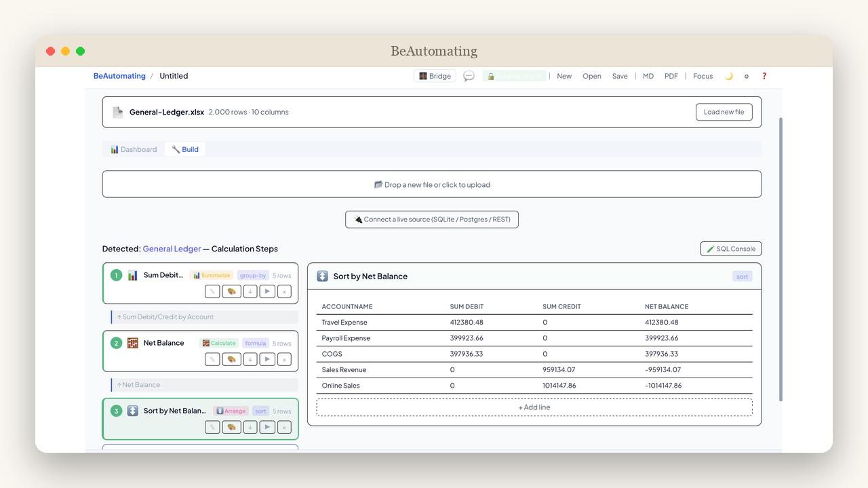Switch to the Dashboard tab

[134, 149]
